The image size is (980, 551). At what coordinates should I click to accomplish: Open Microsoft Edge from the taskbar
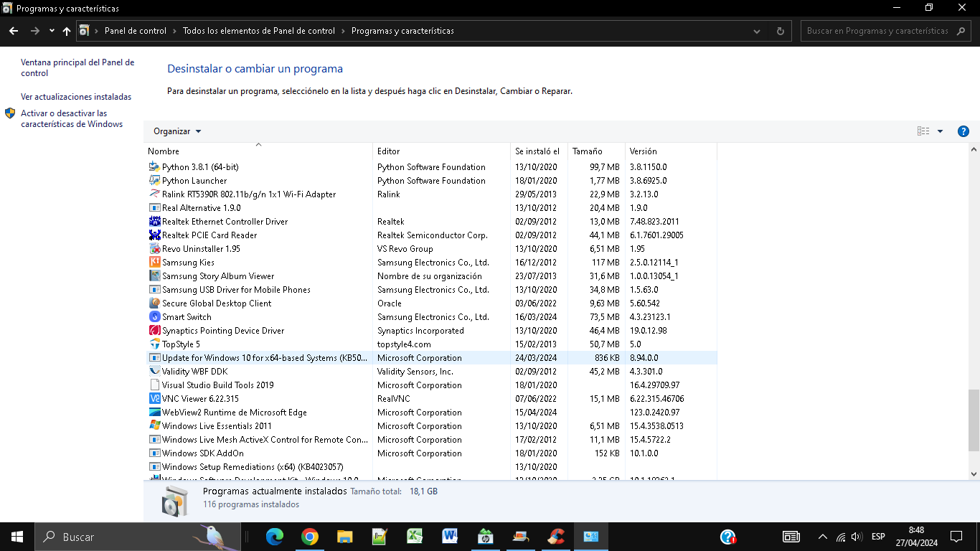(x=275, y=537)
